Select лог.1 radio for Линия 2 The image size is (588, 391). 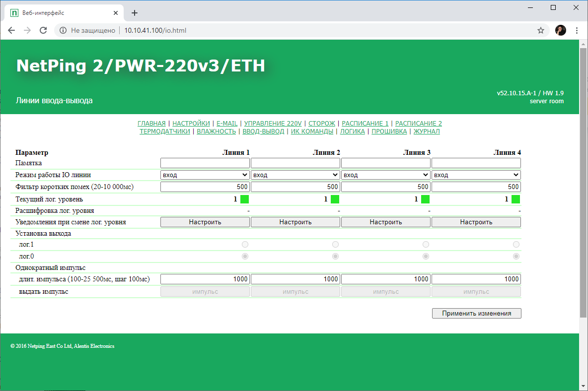pyautogui.click(x=335, y=245)
